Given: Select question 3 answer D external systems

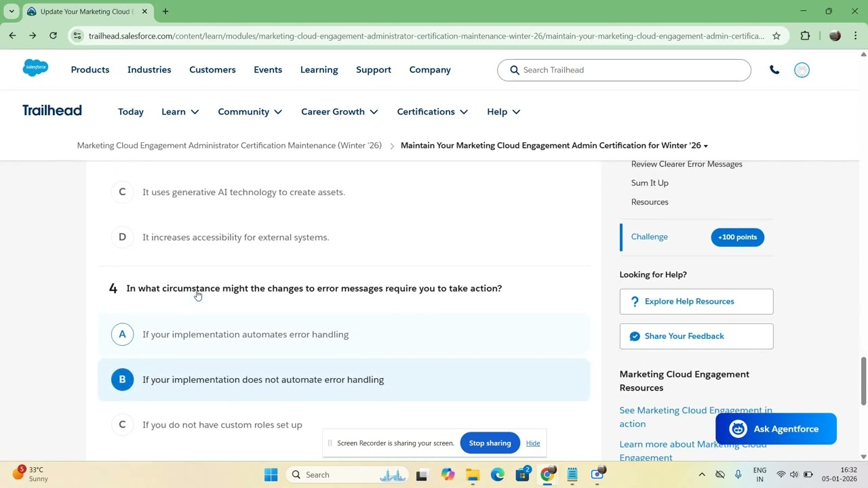Looking at the screenshot, I should coord(344,237).
